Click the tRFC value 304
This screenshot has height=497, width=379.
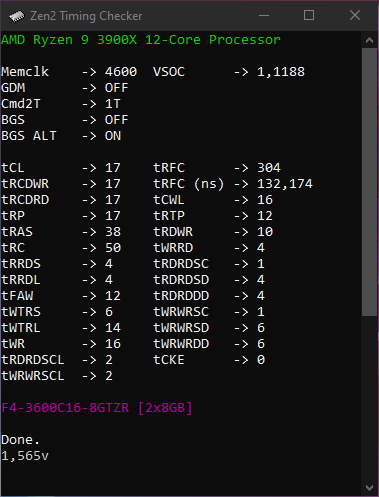click(269, 168)
